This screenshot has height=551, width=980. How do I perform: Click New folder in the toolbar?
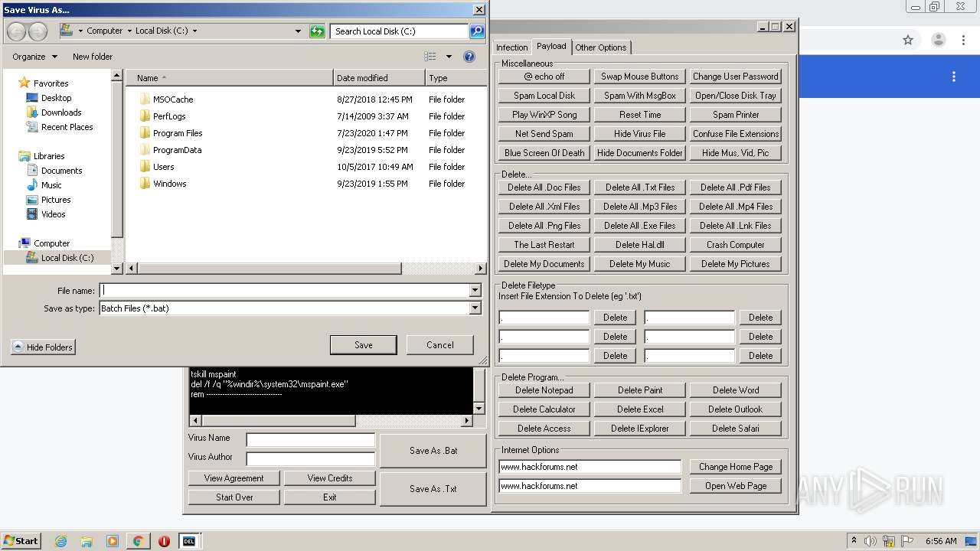tap(93, 57)
